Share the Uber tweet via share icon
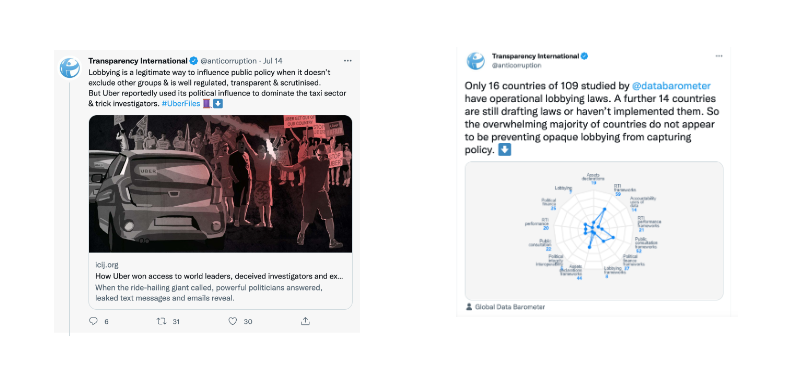 [305, 321]
